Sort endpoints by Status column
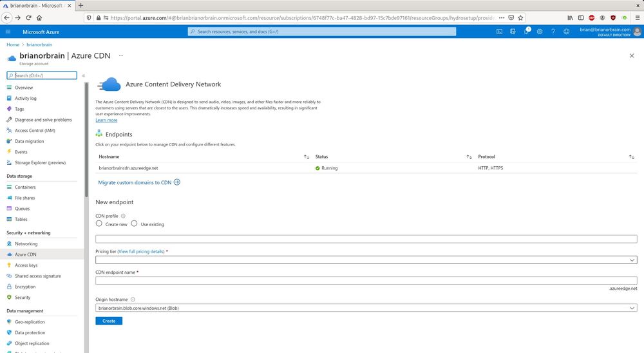Screen dimensions: 644x353 pyautogui.click(x=469, y=157)
